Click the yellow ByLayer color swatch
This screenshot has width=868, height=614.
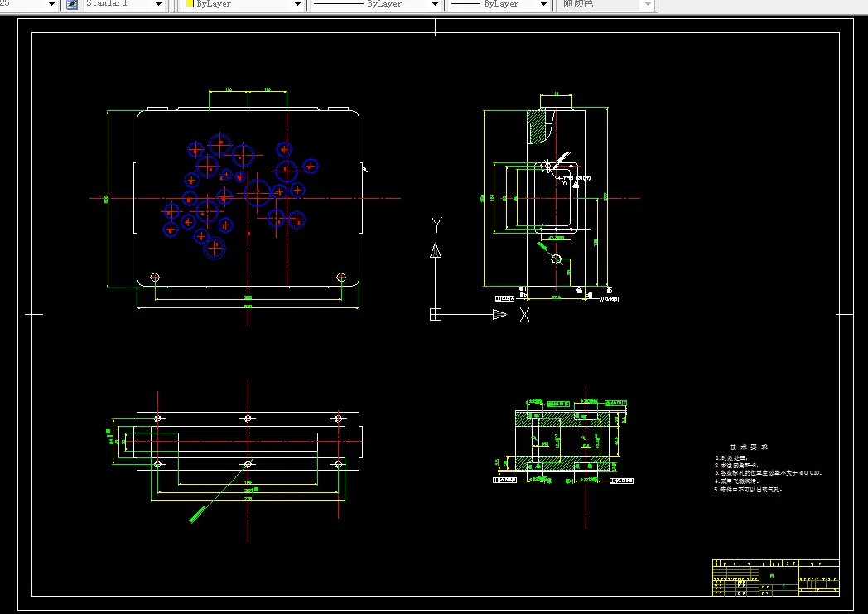pos(190,3)
